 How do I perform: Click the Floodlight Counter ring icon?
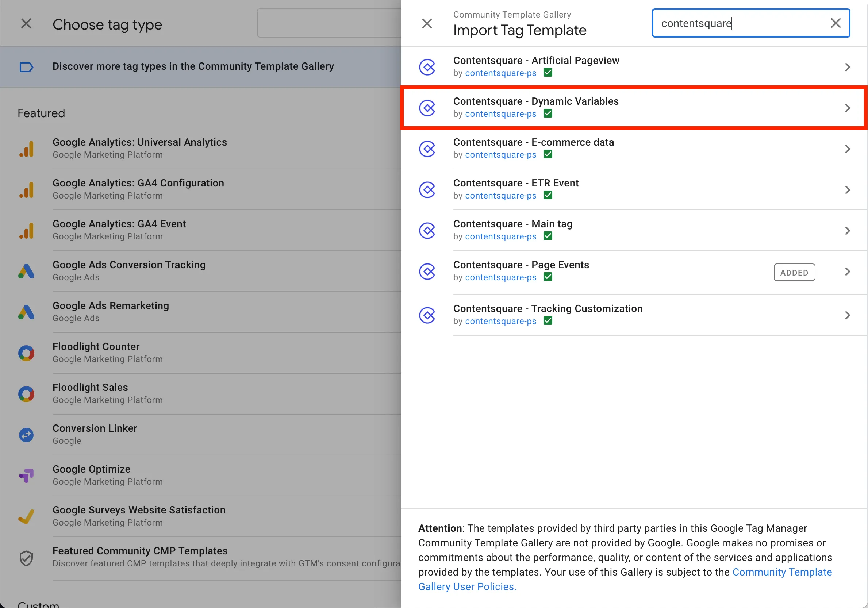pyautogui.click(x=26, y=353)
